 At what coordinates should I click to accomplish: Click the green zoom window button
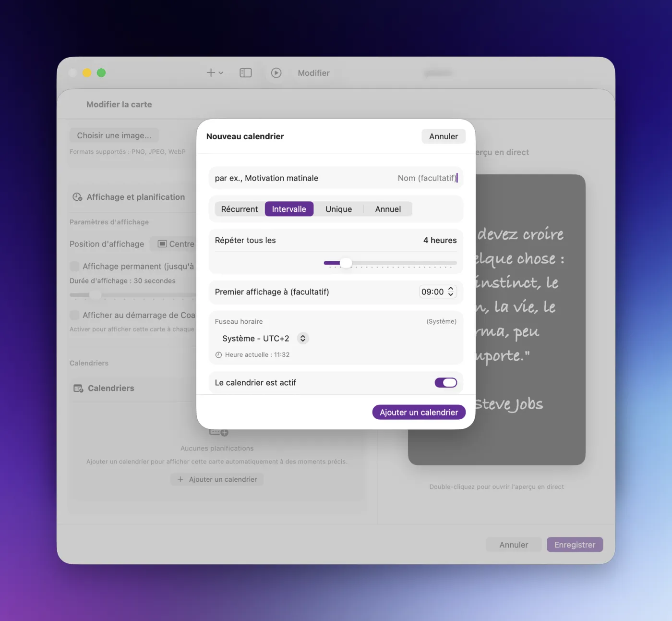click(x=101, y=73)
